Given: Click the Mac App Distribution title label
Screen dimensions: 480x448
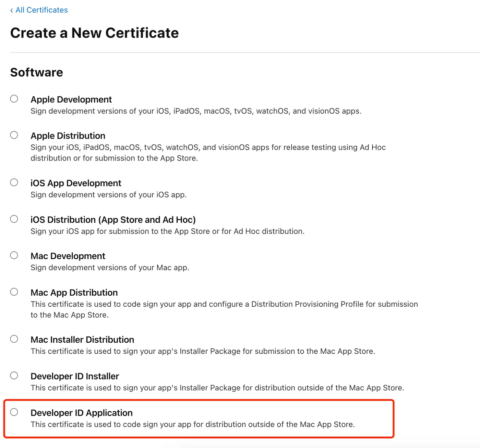Looking at the screenshot, I should [74, 293].
